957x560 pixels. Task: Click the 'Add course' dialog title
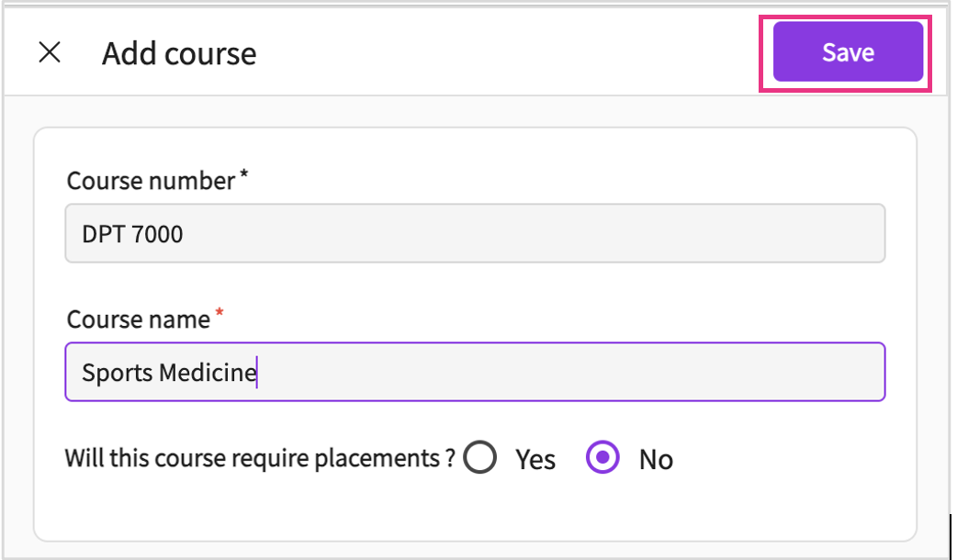click(179, 54)
